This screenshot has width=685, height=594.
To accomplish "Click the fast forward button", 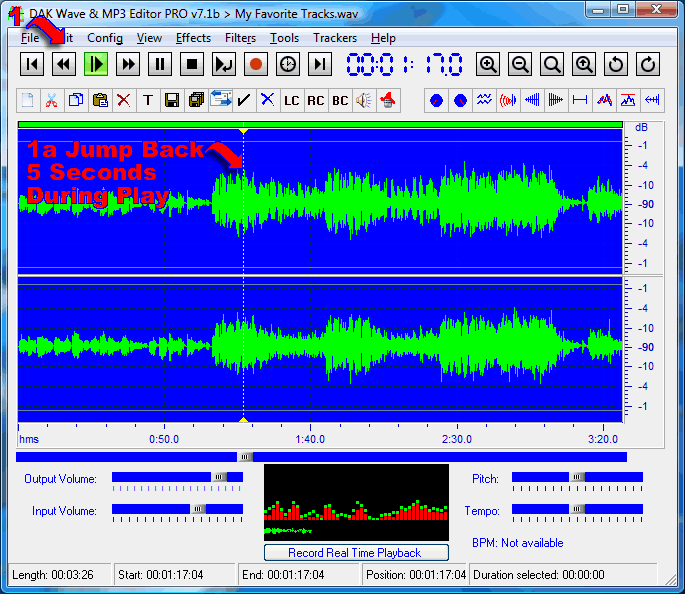I will click(x=128, y=65).
